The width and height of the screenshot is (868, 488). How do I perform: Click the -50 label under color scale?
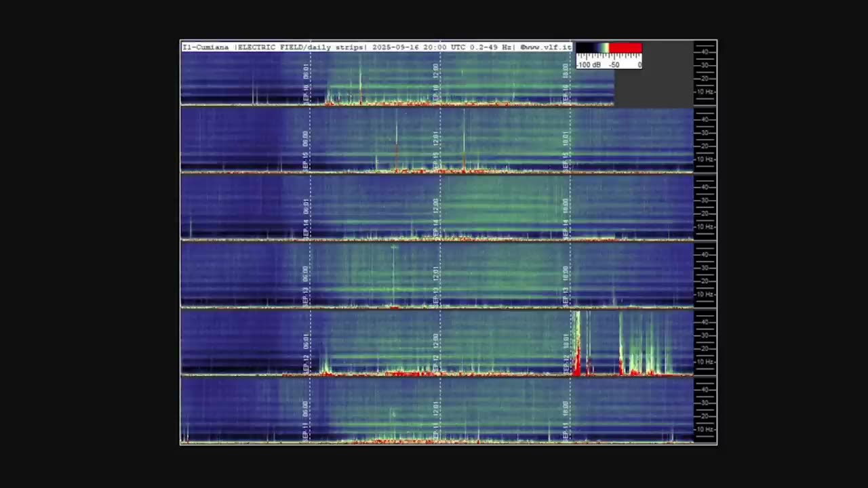pos(614,65)
